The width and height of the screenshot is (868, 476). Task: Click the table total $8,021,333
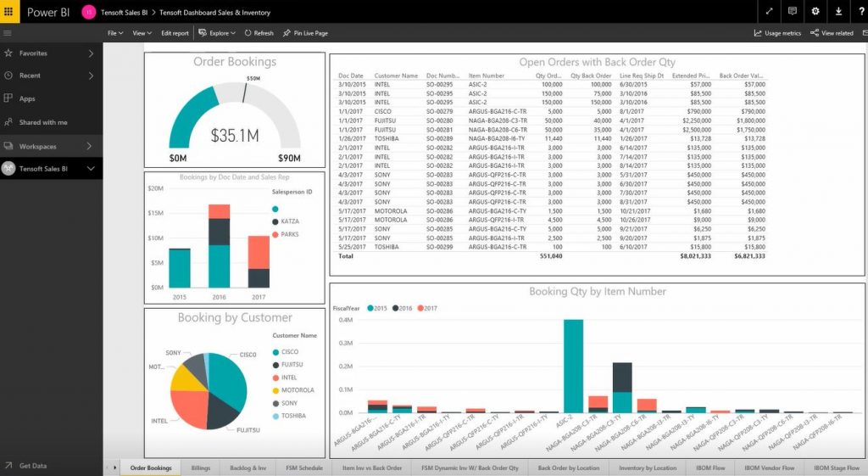[695, 256]
